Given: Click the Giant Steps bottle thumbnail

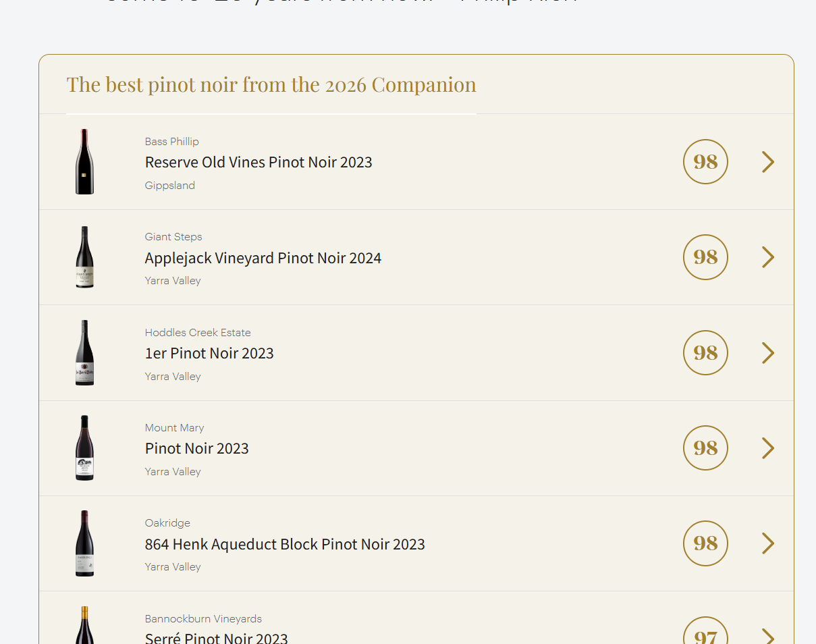Looking at the screenshot, I should (84, 257).
